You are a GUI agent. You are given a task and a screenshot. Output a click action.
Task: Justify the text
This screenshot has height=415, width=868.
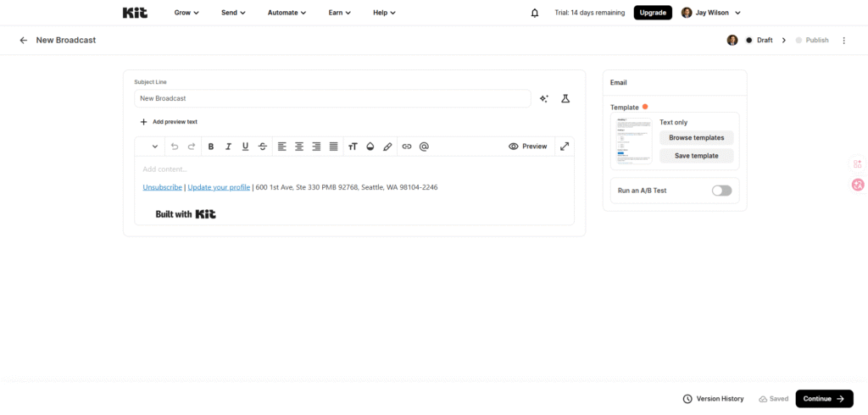pyautogui.click(x=333, y=147)
